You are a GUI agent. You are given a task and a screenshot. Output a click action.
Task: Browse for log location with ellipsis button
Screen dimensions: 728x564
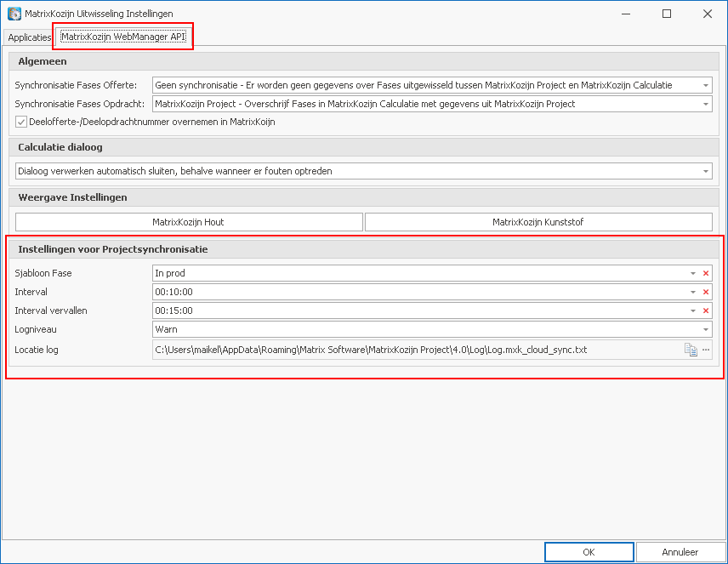point(706,350)
